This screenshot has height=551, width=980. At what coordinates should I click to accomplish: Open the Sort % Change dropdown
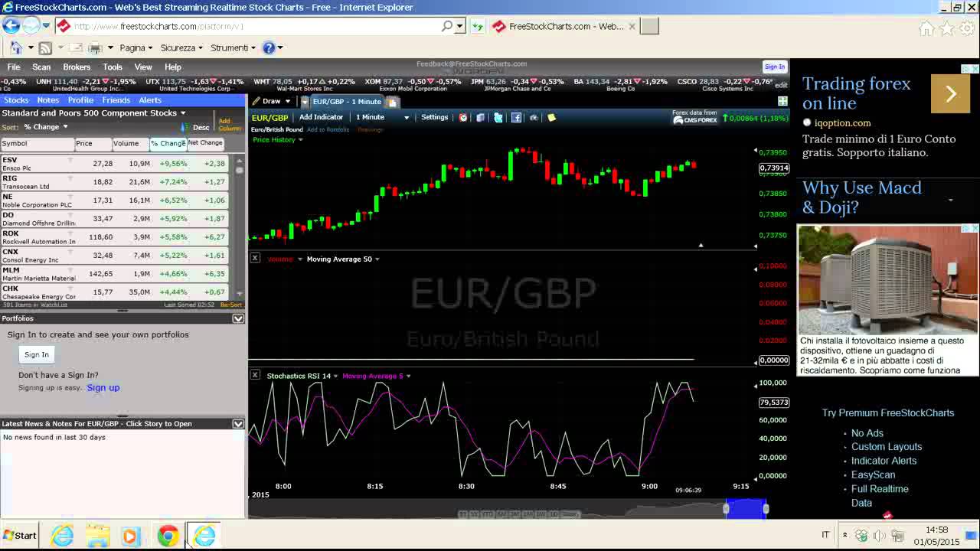click(45, 127)
